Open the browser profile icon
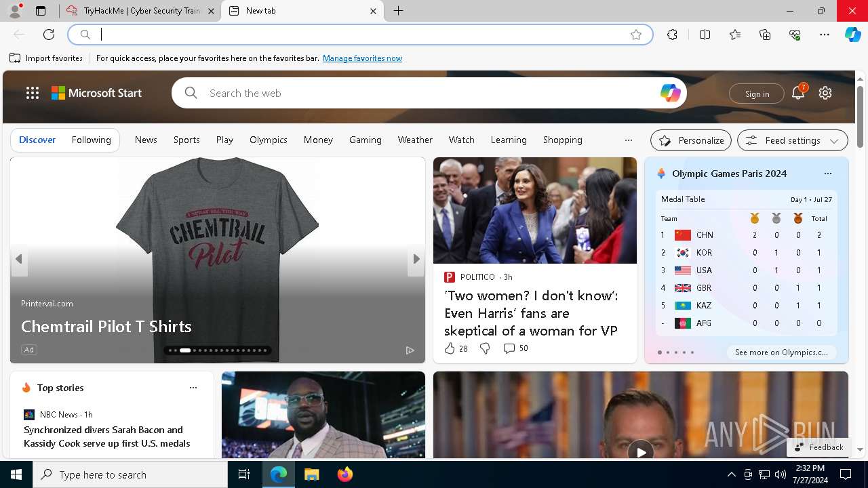Screen dimensions: 868x488 coord(15,10)
